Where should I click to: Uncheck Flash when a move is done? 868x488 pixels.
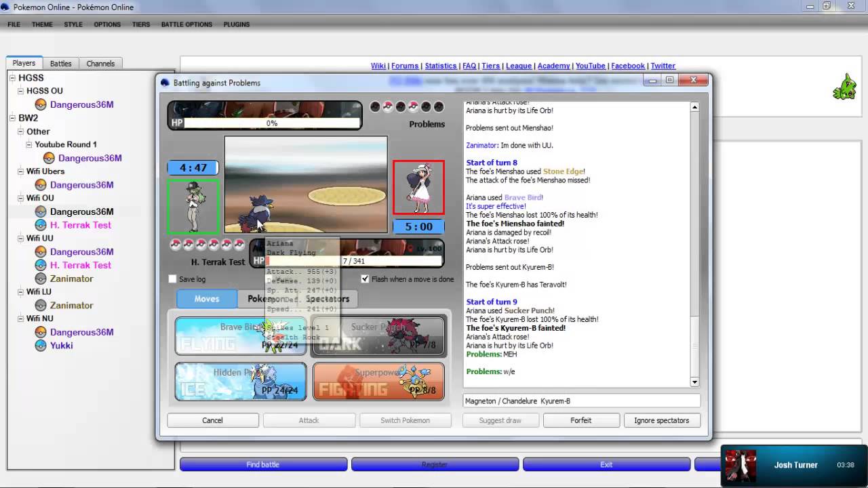[365, 279]
